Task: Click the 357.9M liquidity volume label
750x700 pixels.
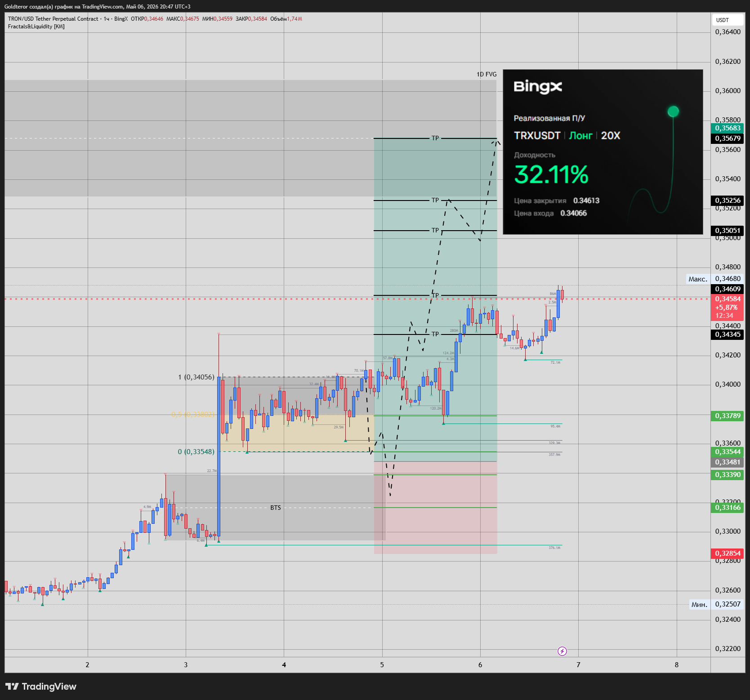Action: (x=554, y=455)
